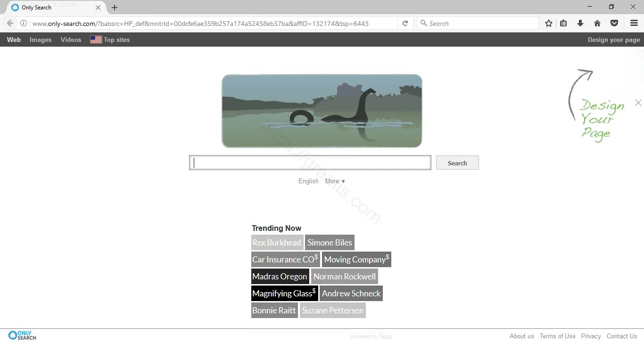
Task: Open the site information icon in address bar
Action: pyautogui.click(x=23, y=23)
